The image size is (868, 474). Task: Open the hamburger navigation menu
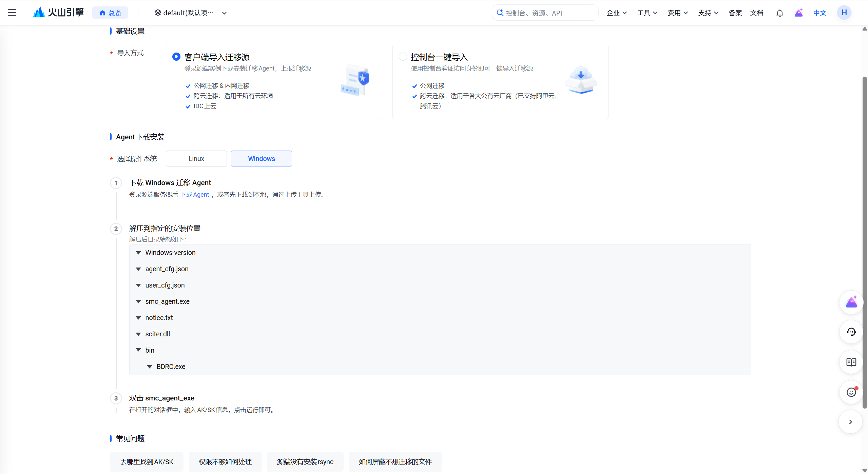pos(12,13)
